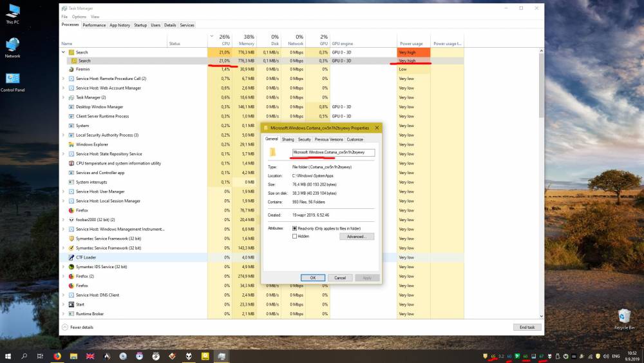This screenshot has height=363, width=644.
Task: Click Cancel in the Properties dialog
Action: (340, 278)
